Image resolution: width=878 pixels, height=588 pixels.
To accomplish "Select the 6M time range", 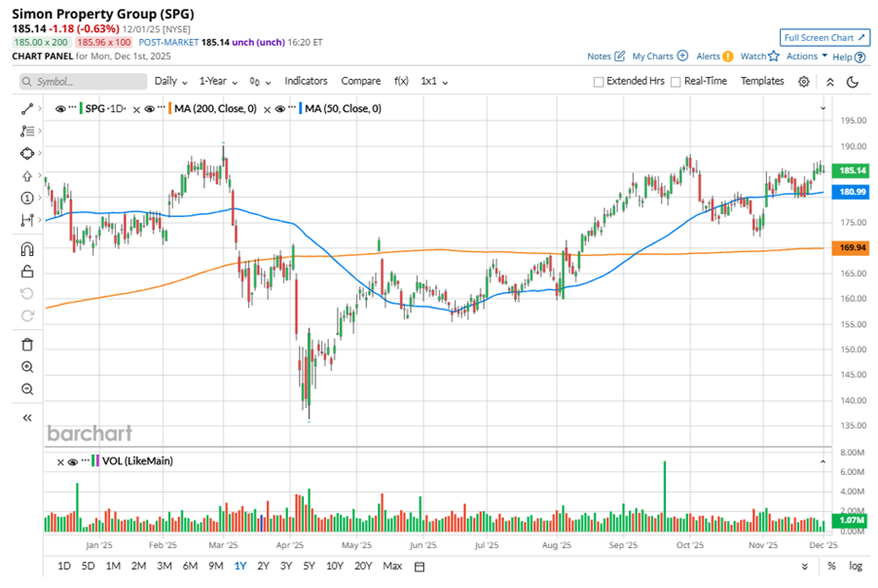I will pyautogui.click(x=190, y=566).
